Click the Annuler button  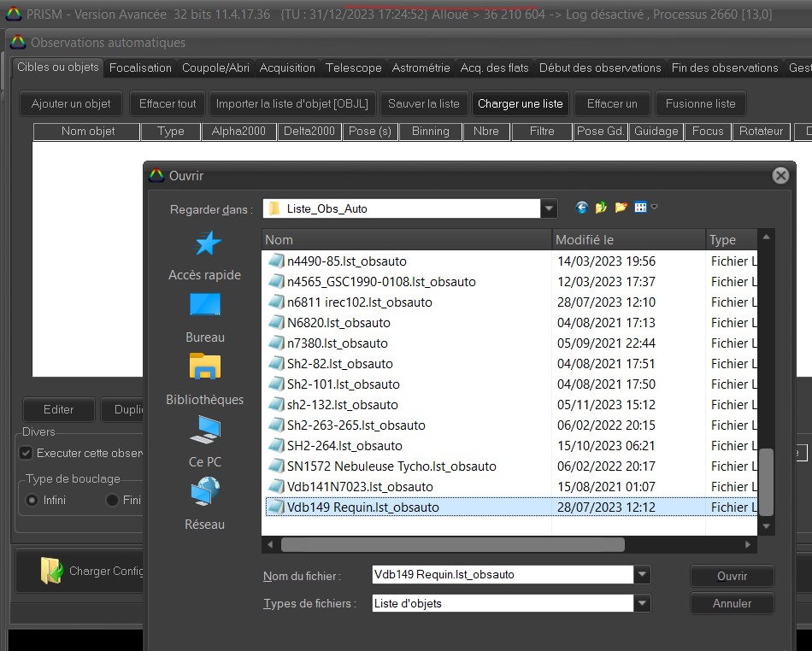pyautogui.click(x=732, y=603)
